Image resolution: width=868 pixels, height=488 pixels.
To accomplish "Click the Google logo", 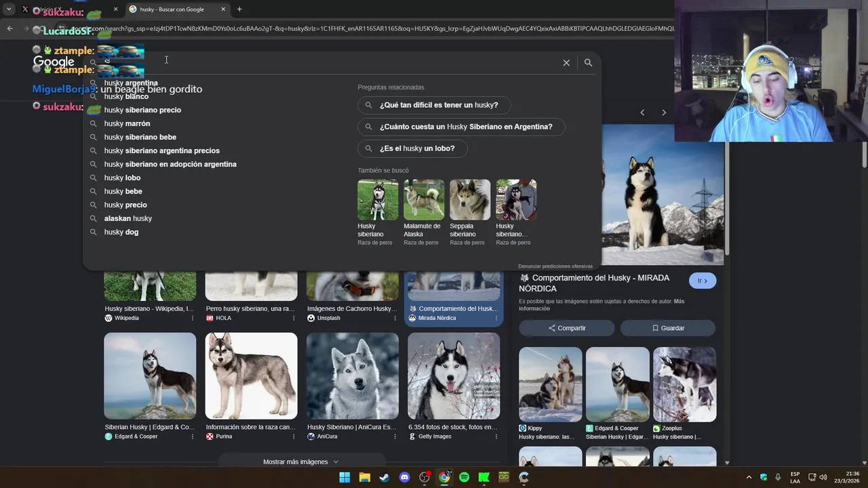I will click(54, 62).
